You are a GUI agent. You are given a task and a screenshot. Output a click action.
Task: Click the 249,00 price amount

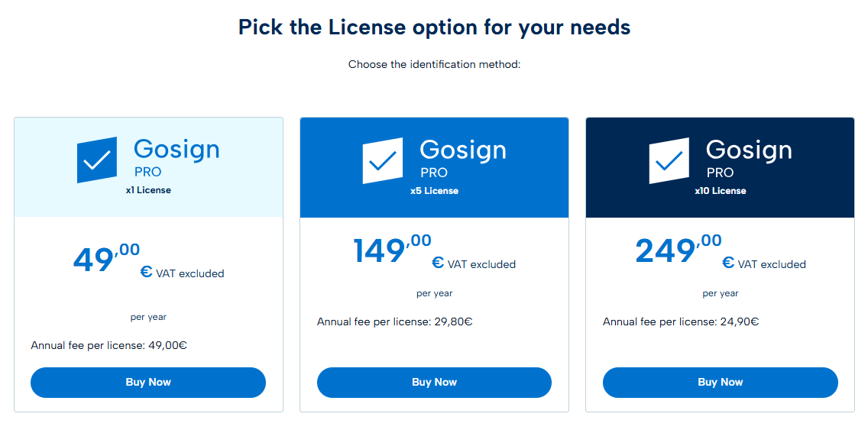[x=678, y=250]
